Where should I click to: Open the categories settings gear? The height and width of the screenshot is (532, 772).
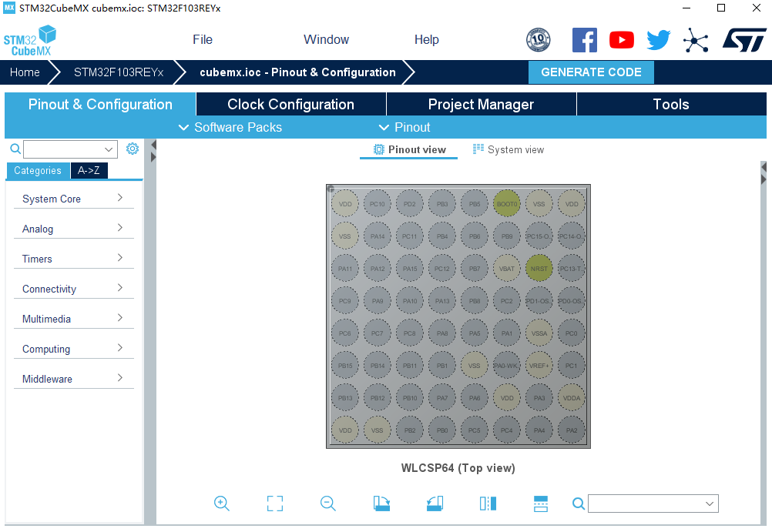coord(133,149)
